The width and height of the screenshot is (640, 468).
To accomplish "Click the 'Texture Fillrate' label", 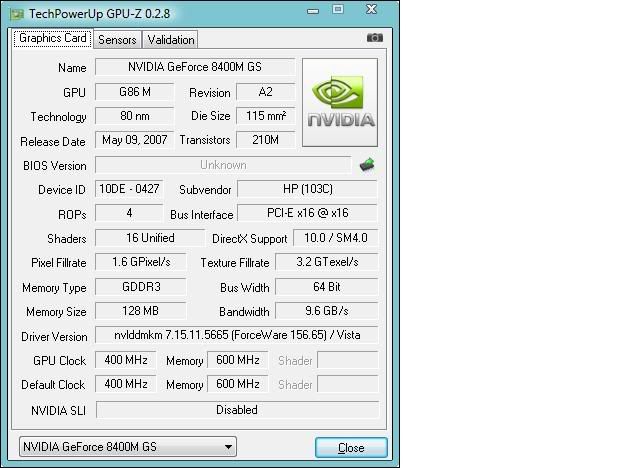I will [x=235, y=263].
